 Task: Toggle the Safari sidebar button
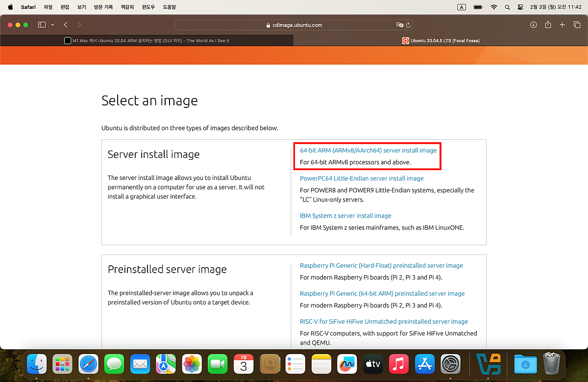click(x=42, y=25)
